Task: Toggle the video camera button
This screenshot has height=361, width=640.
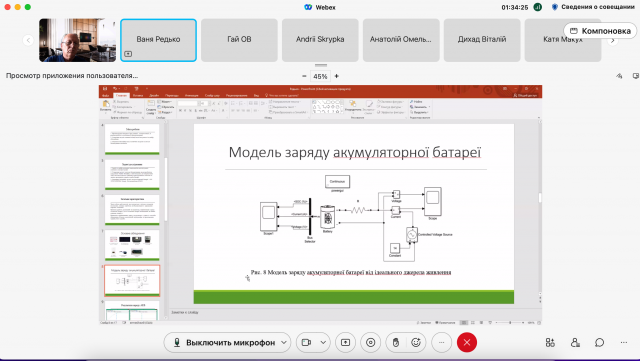Action: pos(307,343)
